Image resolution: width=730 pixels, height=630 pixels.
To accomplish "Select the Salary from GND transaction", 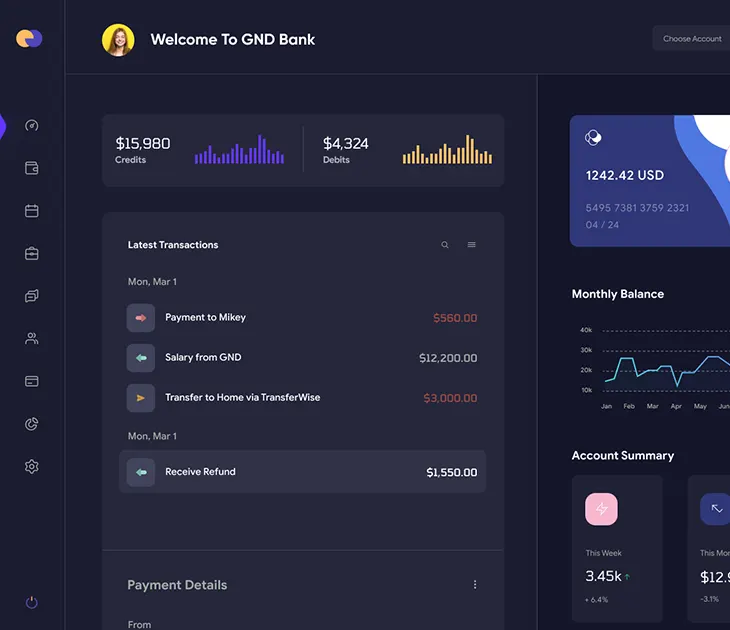I will [x=303, y=358].
